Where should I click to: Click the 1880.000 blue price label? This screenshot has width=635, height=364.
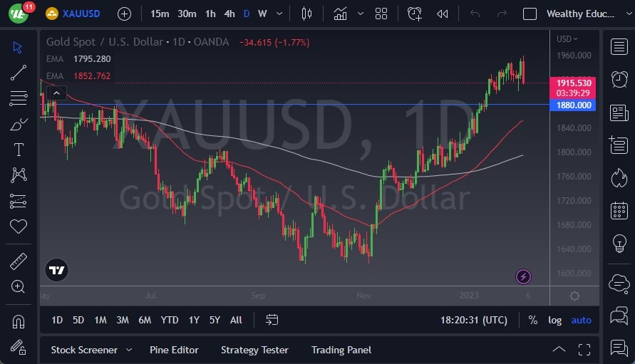click(x=574, y=105)
